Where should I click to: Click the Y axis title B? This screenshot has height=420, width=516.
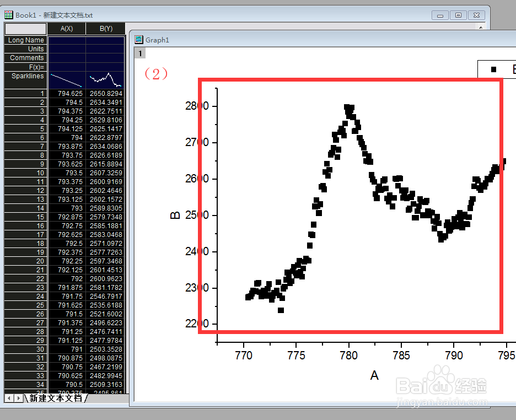tap(175, 215)
